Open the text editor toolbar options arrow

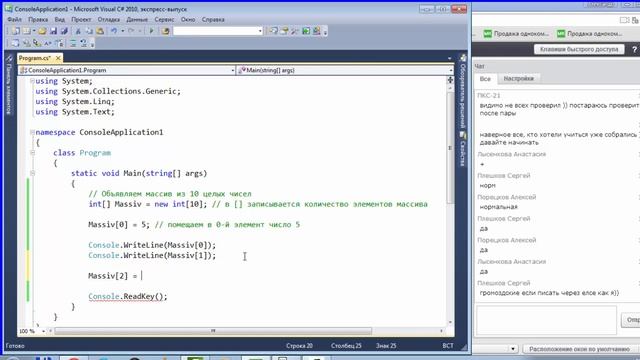(92, 43)
